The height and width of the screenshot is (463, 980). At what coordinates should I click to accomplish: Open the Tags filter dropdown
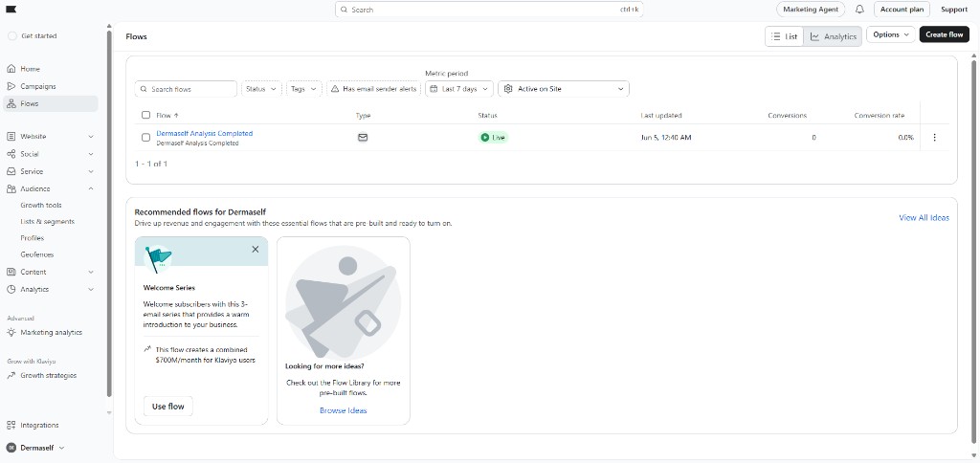[x=303, y=89]
